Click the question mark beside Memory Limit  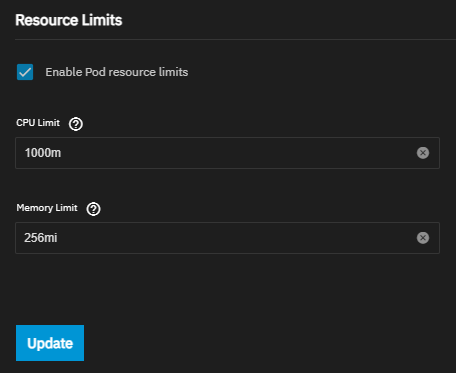(x=93, y=209)
